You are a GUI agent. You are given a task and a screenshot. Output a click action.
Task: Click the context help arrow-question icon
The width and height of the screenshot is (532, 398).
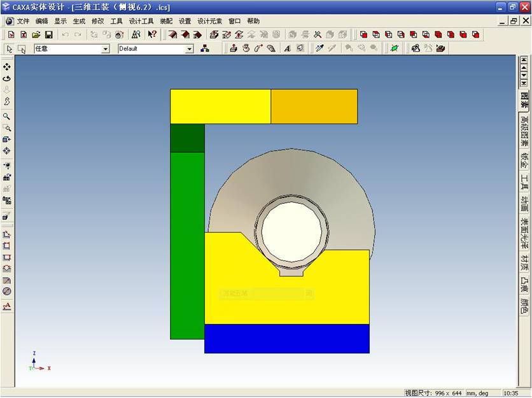click(x=152, y=34)
